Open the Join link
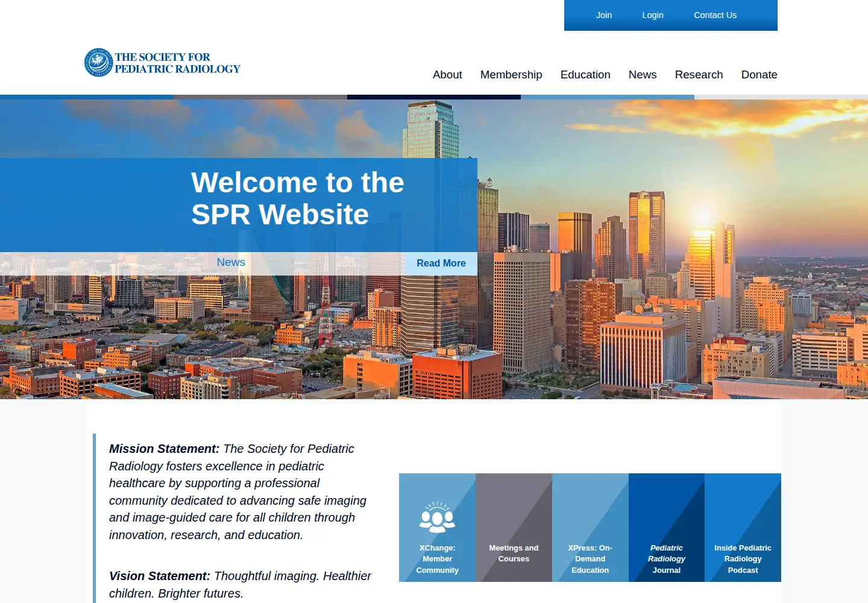Screen dimensions: 868x603 pos(604,15)
